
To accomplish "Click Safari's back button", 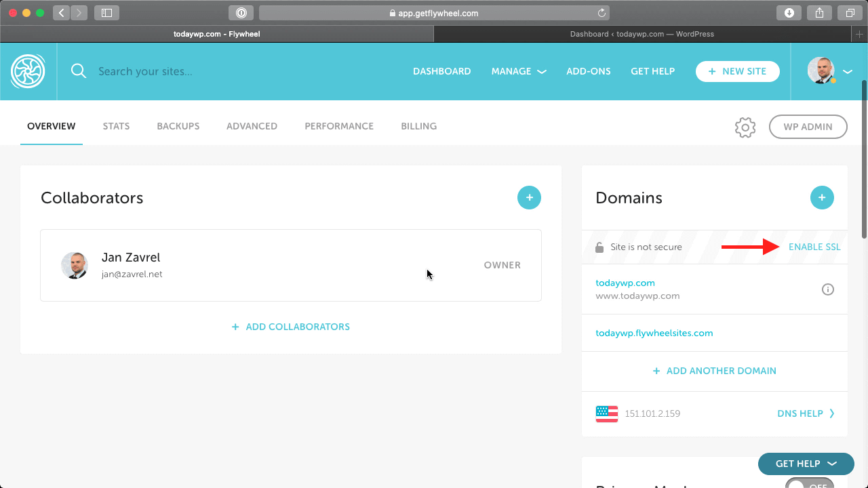I will click(x=62, y=13).
